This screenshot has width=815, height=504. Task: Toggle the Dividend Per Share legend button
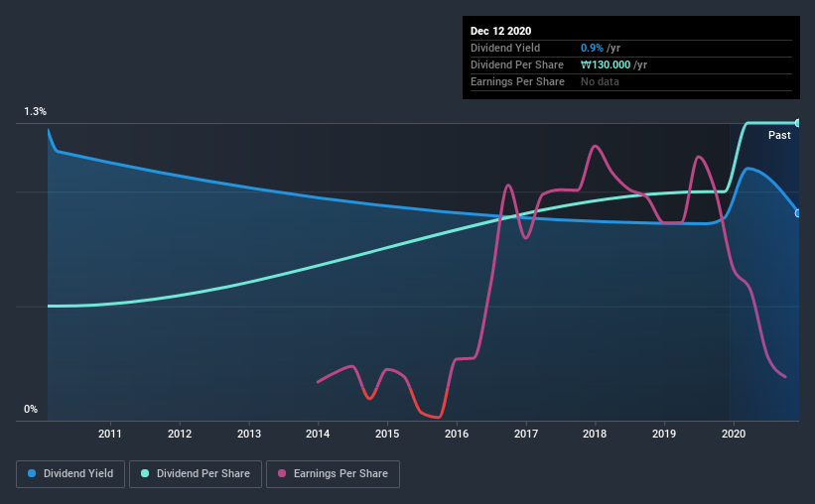pyautogui.click(x=196, y=474)
